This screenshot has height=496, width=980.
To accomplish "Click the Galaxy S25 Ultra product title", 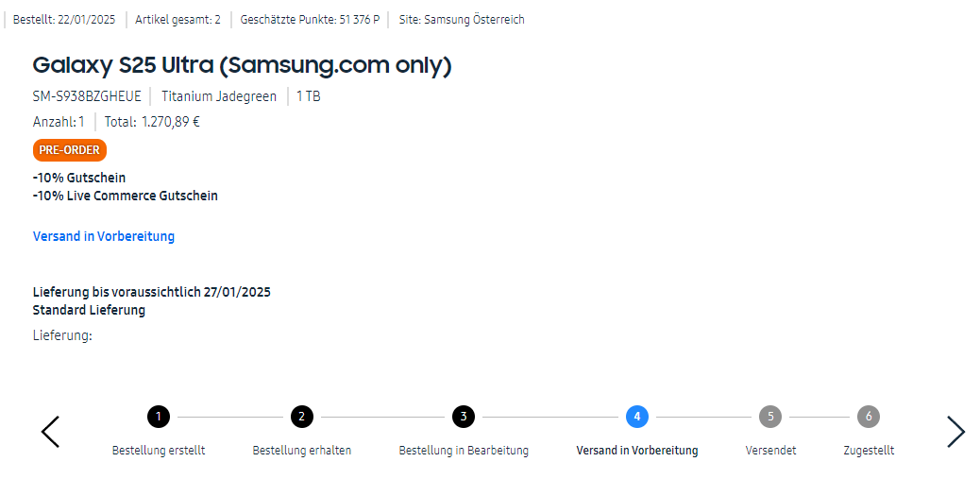I will 243,65.
